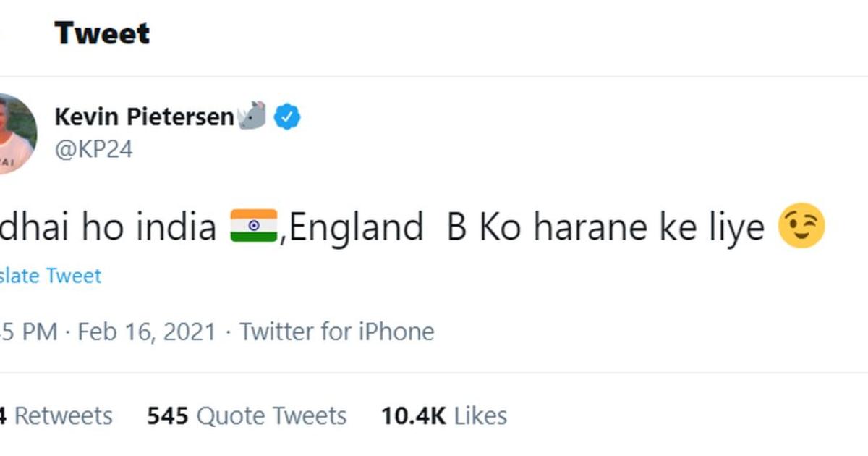Viewport: 868px width, 456px height.
Task: Click the PM time stamp
Action: click(29, 332)
